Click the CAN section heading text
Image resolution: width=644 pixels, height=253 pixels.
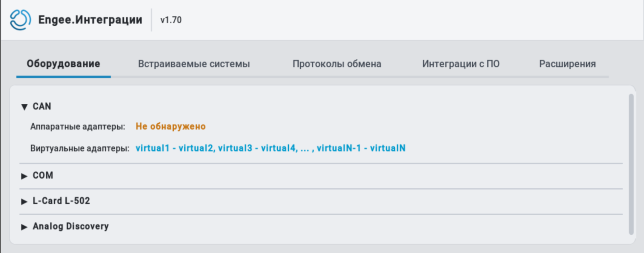(42, 107)
